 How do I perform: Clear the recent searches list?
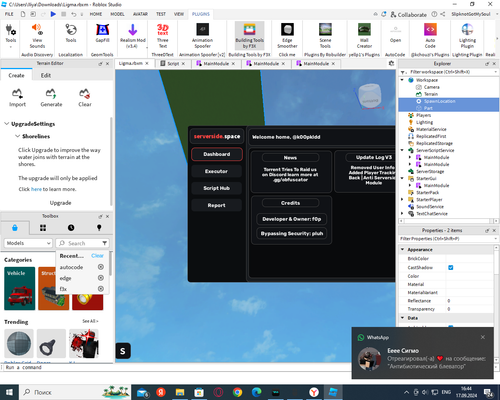click(97, 256)
